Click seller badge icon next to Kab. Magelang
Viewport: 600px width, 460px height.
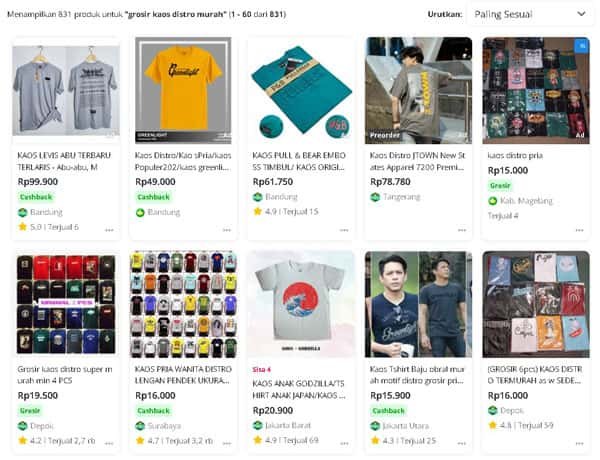[492, 201]
